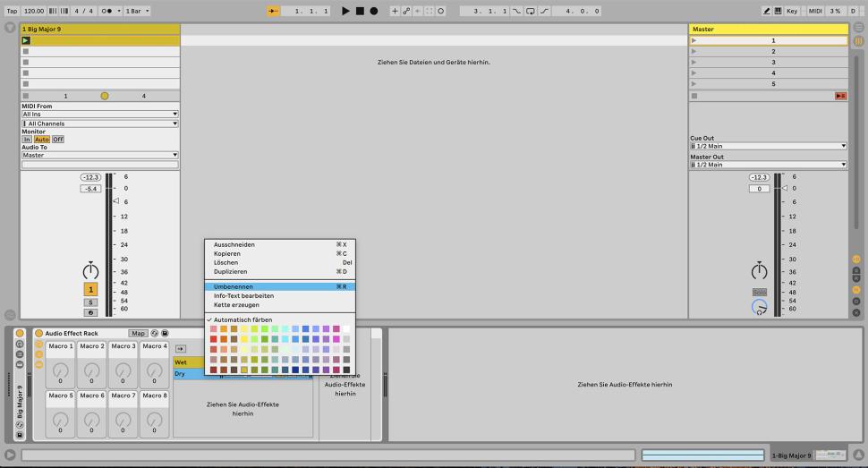Image resolution: width=868 pixels, height=468 pixels.
Task: Click the track 1 arm record button
Action: 90,312
